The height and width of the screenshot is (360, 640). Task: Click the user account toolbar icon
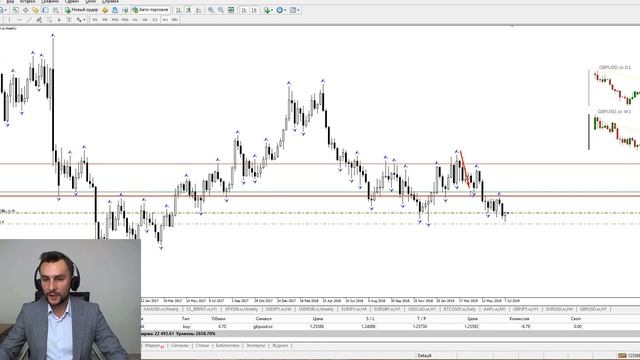click(115, 10)
